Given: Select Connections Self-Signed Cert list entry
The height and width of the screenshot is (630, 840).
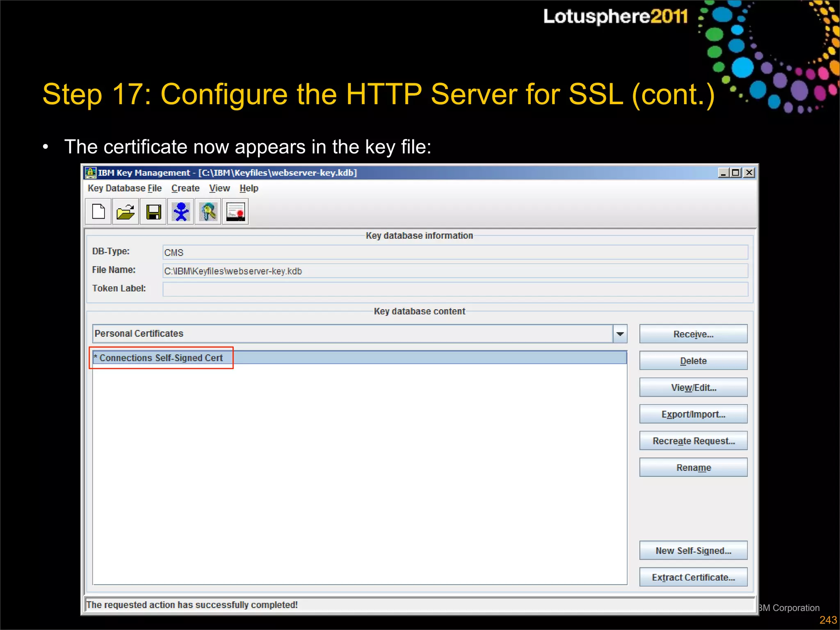Looking at the screenshot, I should pos(360,358).
